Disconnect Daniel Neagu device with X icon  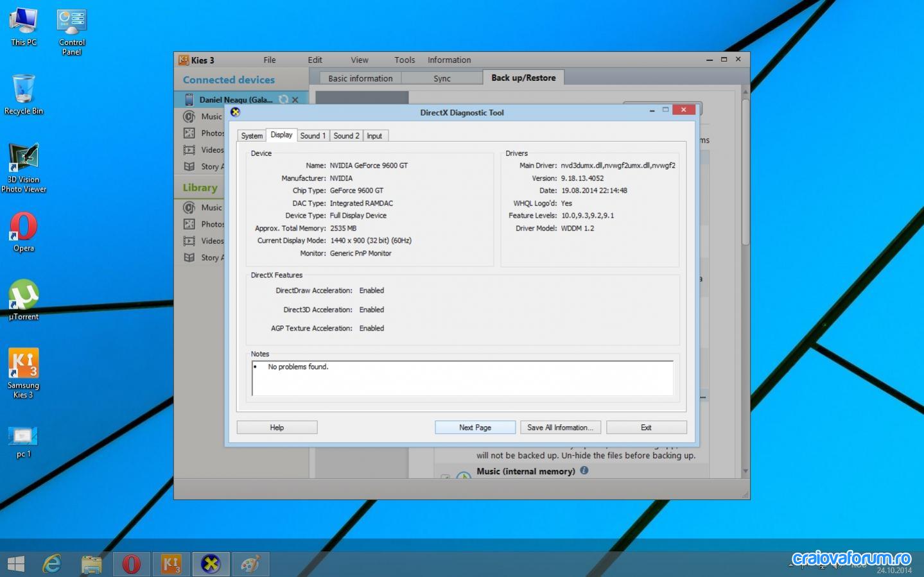click(295, 99)
